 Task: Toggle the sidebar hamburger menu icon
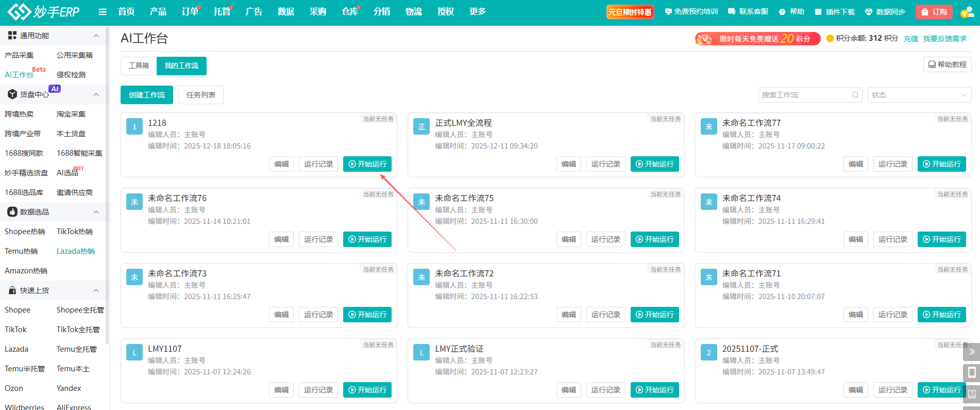coord(103,12)
